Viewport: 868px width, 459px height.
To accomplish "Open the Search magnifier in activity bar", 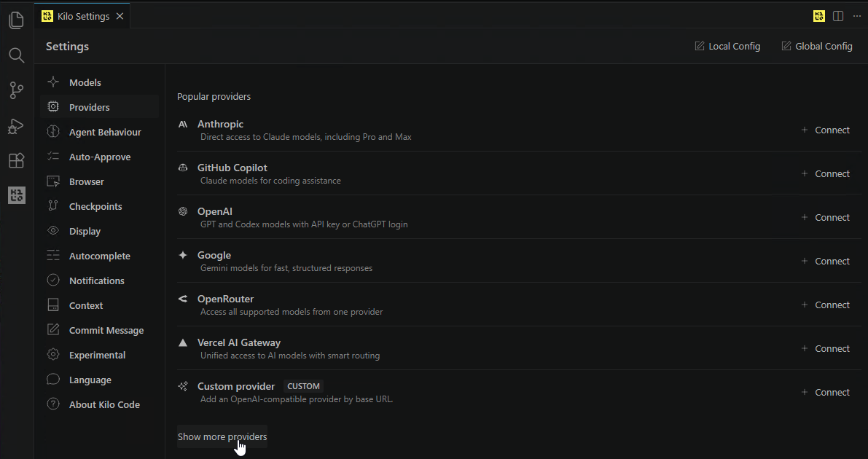I will (x=17, y=55).
